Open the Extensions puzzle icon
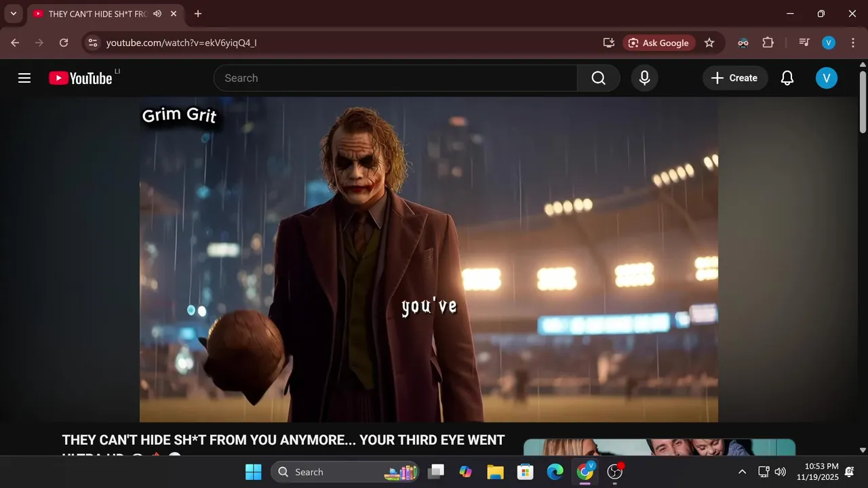Viewport: 868px width, 488px height. (x=768, y=43)
